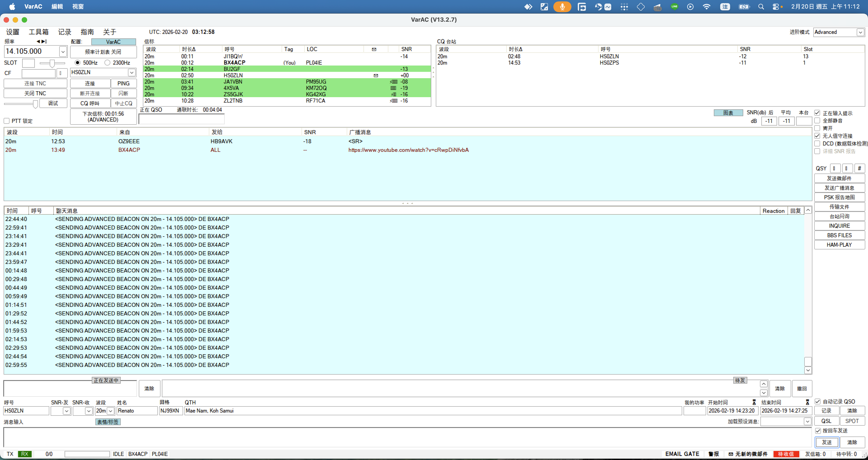Click the end time hourglass icon

(x=807, y=402)
